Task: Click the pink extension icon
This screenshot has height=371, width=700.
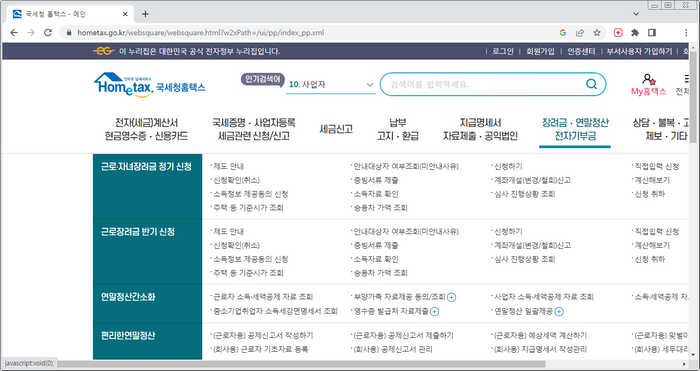Action: [x=618, y=33]
